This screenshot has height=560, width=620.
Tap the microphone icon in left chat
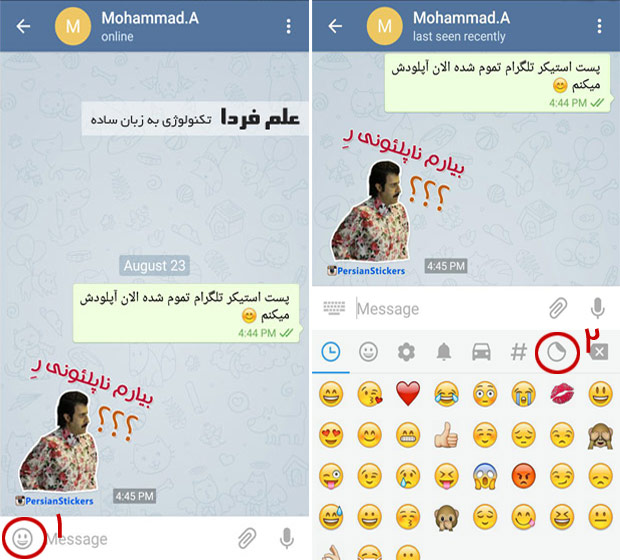287,538
